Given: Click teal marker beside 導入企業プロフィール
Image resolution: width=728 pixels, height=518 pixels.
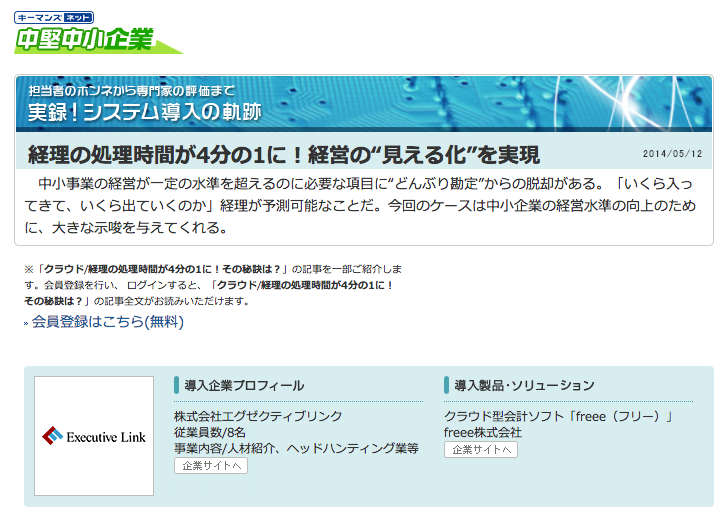Looking at the screenshot, I should pos(177,385).
